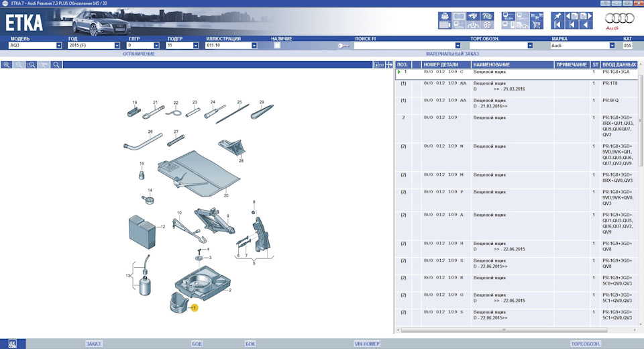Image resolution: width=644 pixels, height=349 pixels.
Task: Click the split-pane move arrows icon
Action: coord(389,64)
